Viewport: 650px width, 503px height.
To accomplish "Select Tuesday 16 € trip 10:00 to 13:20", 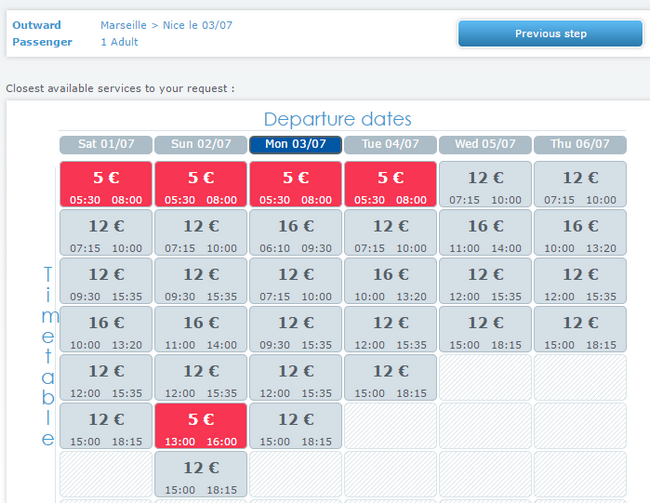I will (390, 281).
